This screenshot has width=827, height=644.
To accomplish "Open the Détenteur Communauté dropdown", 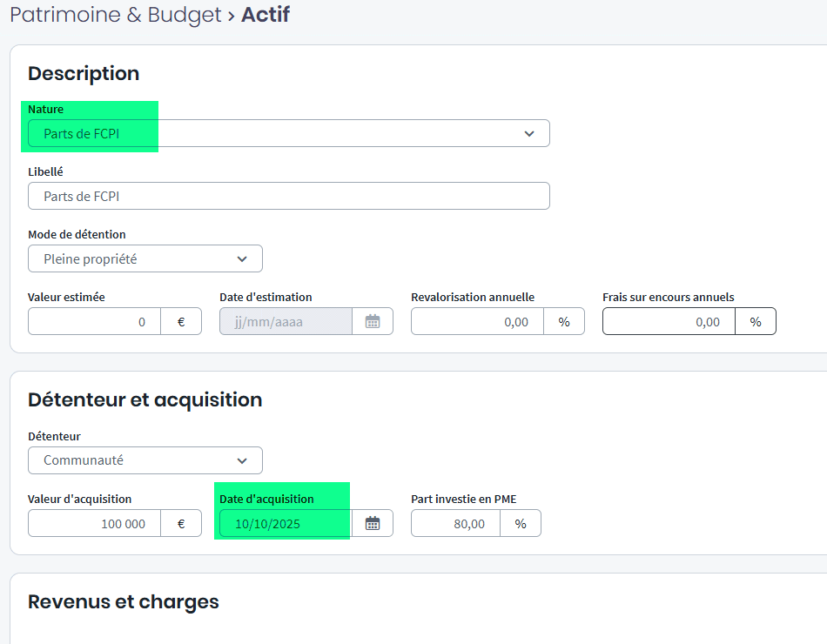I will pos(145,460).
